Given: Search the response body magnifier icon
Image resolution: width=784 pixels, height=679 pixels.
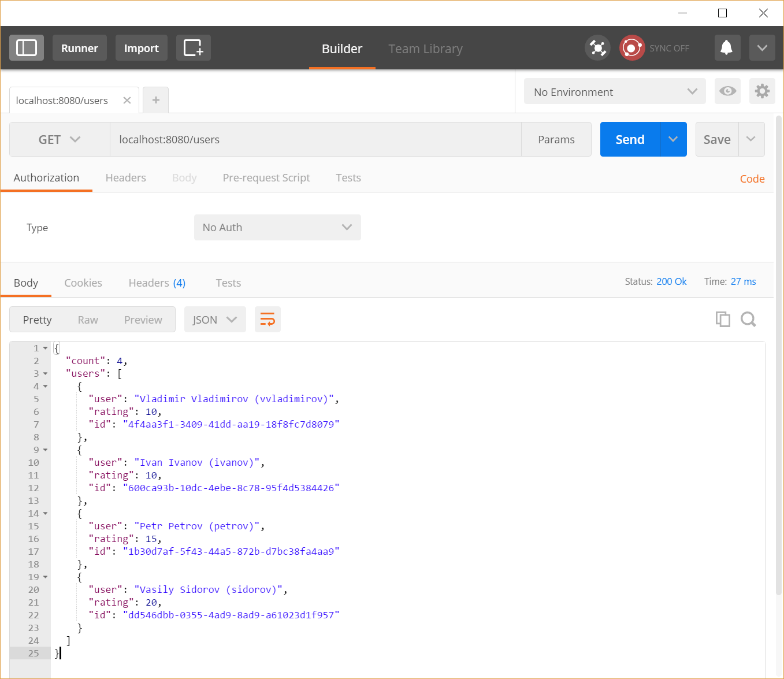Looking at the screenshot, I should pos(748,319).
